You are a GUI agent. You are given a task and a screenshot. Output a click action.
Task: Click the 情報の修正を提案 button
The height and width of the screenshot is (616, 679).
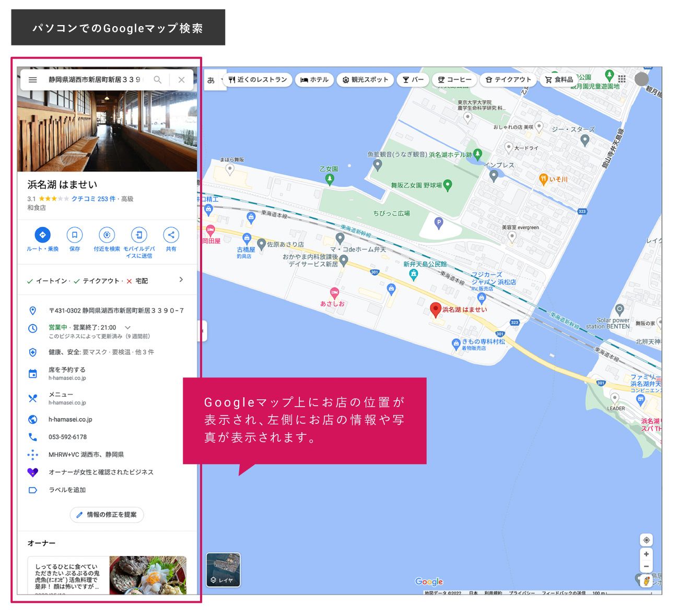pyautogui.click(x=107, y=515)
